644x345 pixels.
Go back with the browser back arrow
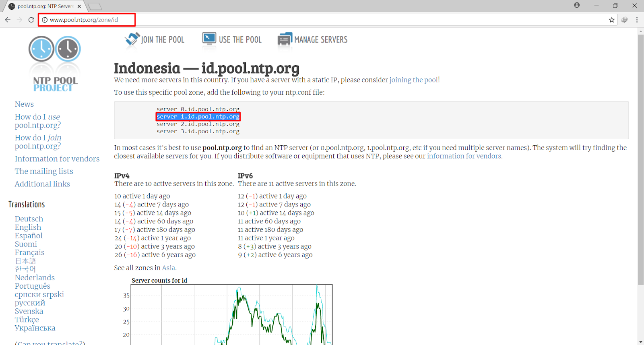click(8, 20)
